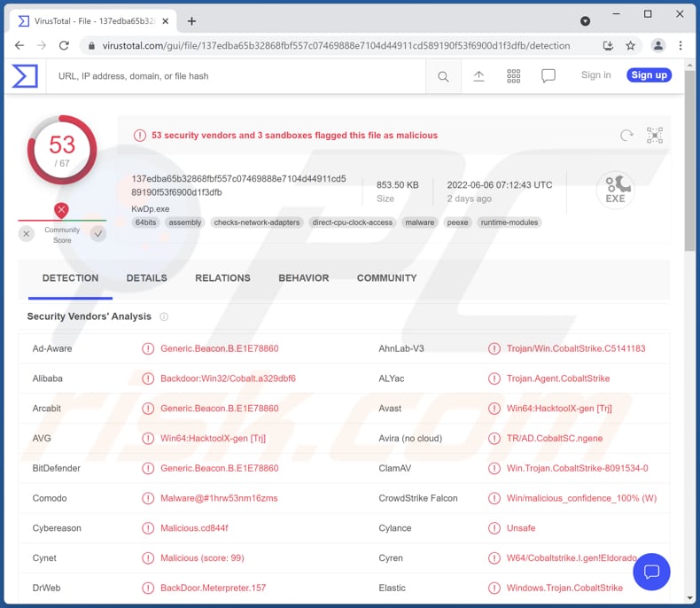
Task: Click the page vertical scrollbar
Action: pyautogui.click(x=689, y=177)
